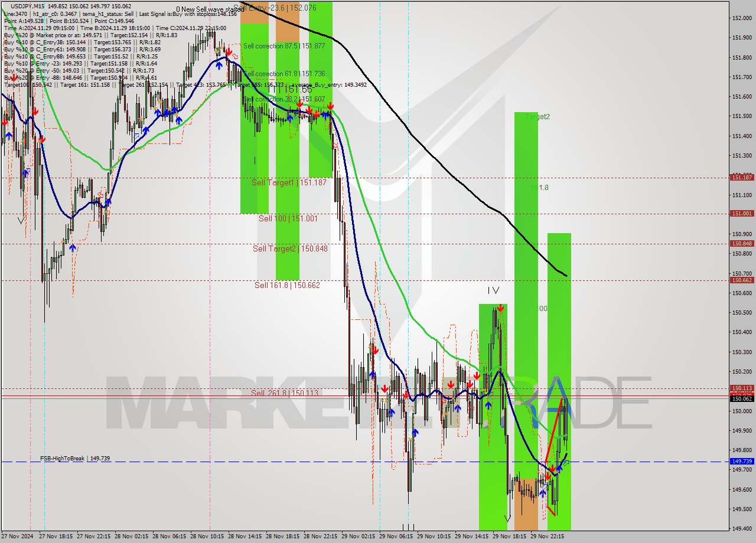Screen dimensions: 756x543
Task: Click the 149.900 price axis value
Action: (x=742, y=431)
